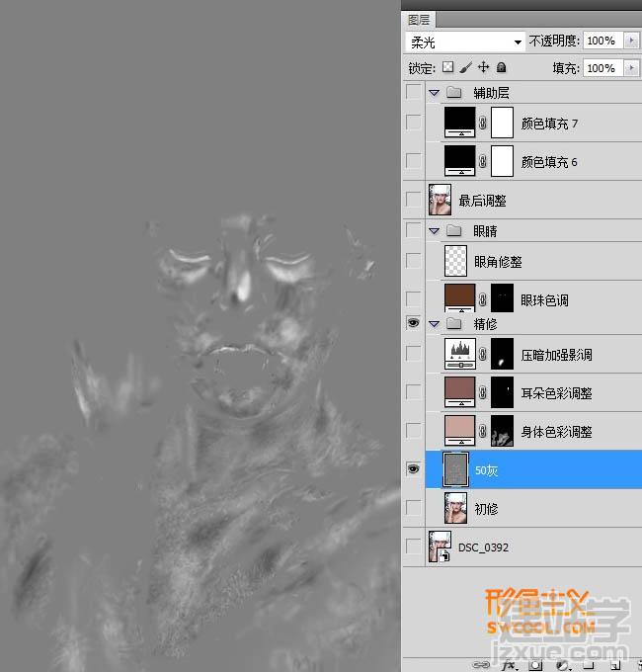The width and height of the screenshot is (642, 672).
Task: Collapse the 辅助层 group triangle
Action: tap(435, 93)
